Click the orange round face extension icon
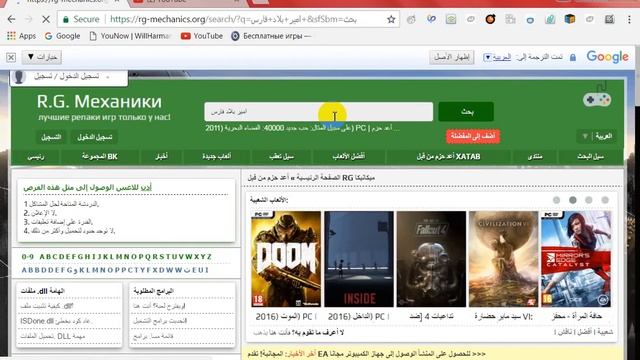The height and width of the screenshot is (360, 640). (490, 19)
